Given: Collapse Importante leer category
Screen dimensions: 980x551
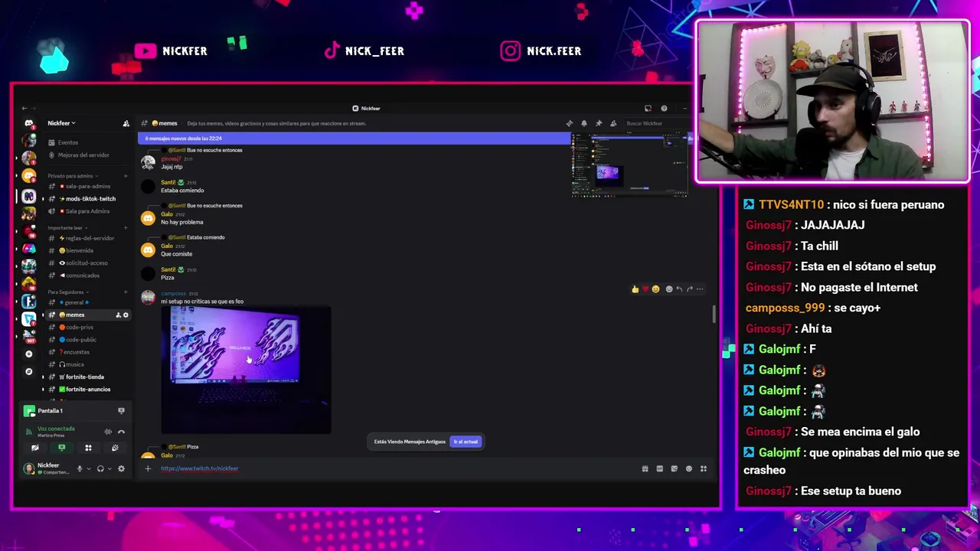Looking at the screenshot, I should pyautogui.click(x=67, y=228).
